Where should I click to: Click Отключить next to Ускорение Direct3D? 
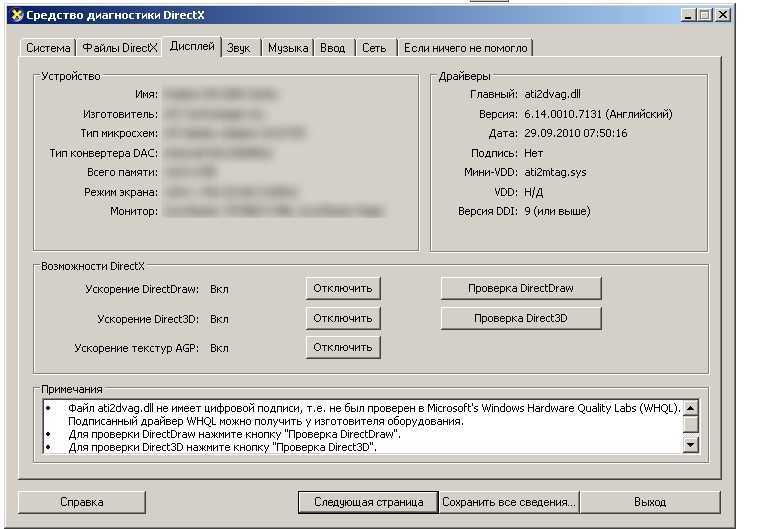[343, 318]
